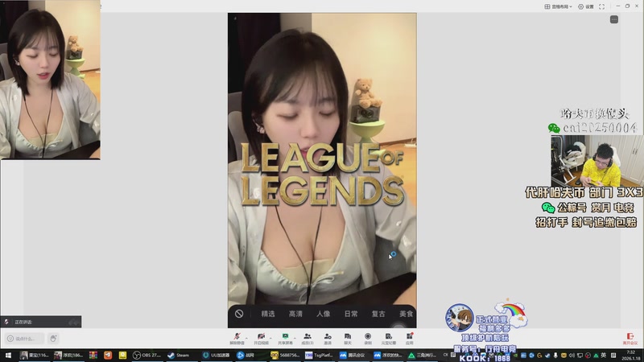Click the raise hand reaction icon
Screen dimensions: 644x362
pyautogui.click(x=53, y=339)
